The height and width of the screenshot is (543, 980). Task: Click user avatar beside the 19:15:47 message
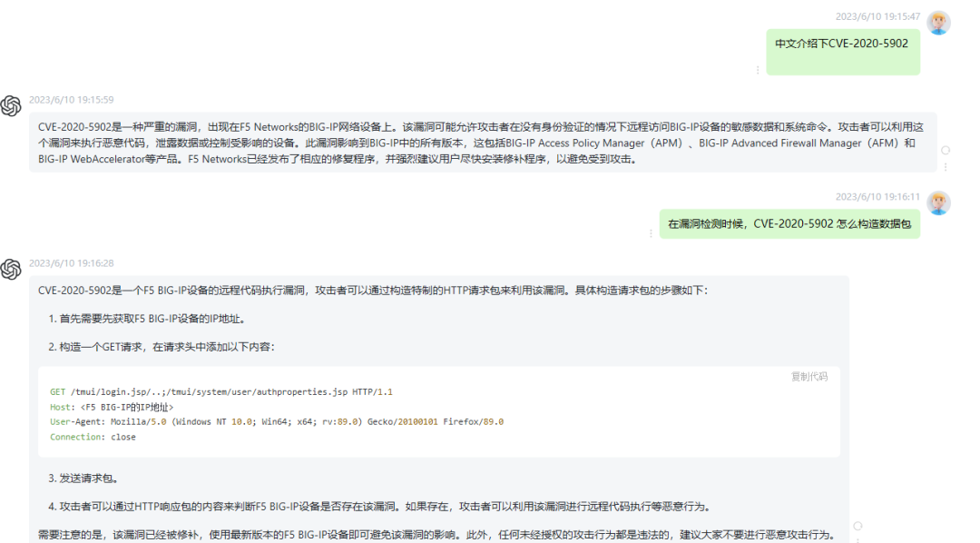[x=938, y=23]
